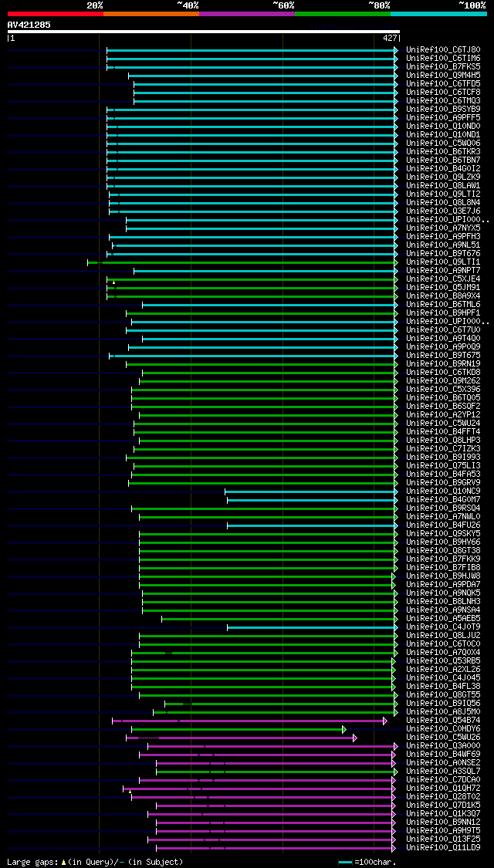Image resolution: width=494 pixels, height=868 pixels.
Task: Click the UniRef100_Q54B74 label
Action: pos(443,720)
